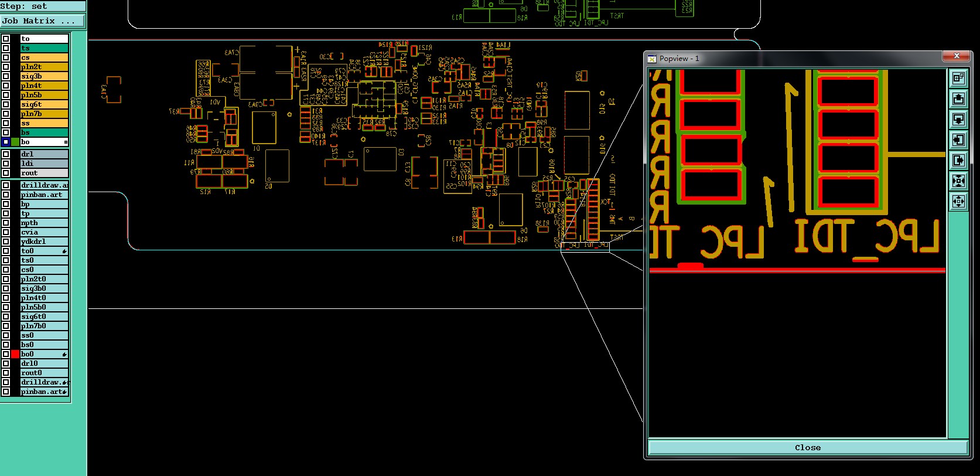Click the Popview zoom-in arrows icon
The height and width of the screenshot is (476, 980).
click(x=958, y=181)
